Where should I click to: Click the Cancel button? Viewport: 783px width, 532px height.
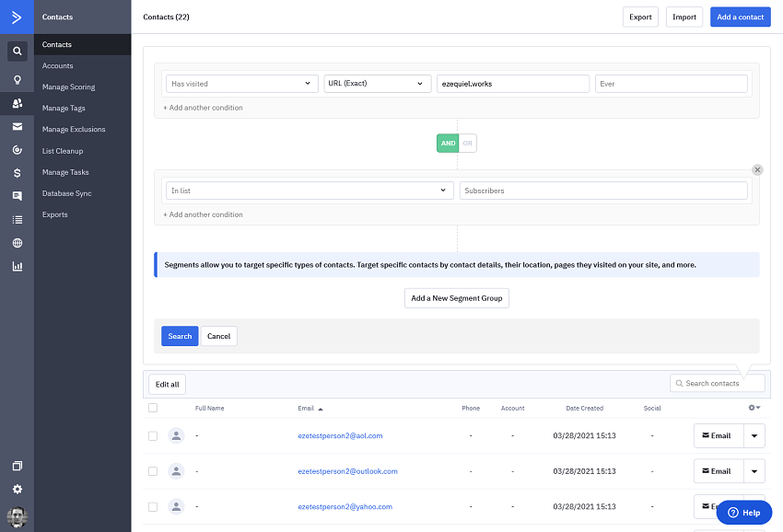pyautogui.click(x=218, y=336)
